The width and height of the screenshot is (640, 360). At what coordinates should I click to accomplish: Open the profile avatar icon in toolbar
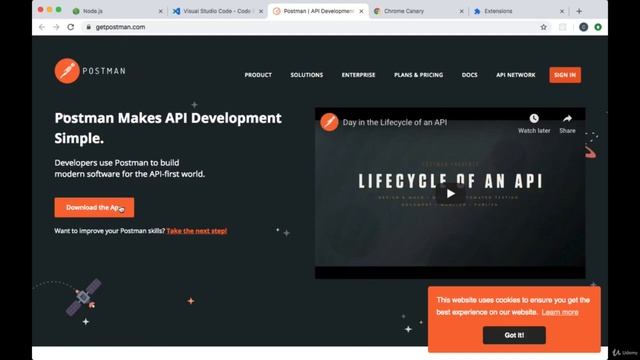[583, 27]
